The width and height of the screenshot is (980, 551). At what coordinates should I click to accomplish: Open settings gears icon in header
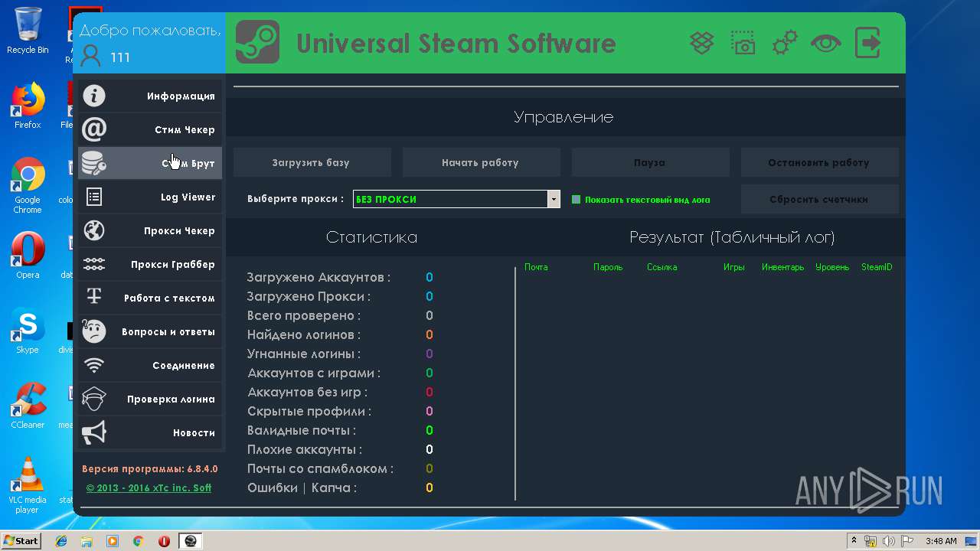click(785, 43)
